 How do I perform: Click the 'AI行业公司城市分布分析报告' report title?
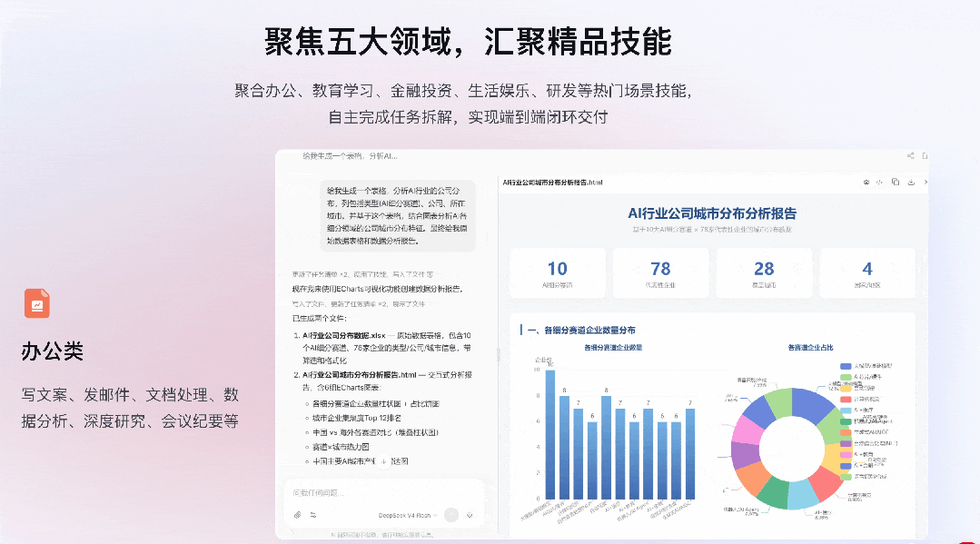coord(712,213)
